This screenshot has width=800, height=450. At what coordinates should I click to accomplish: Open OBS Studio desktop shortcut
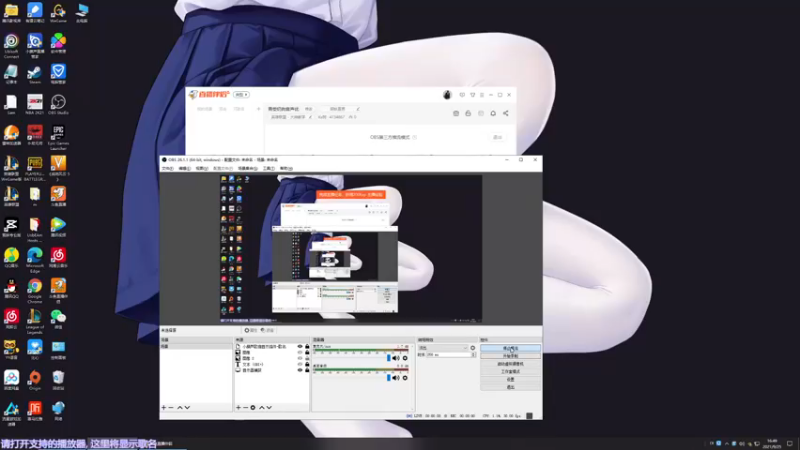point(58,105)
